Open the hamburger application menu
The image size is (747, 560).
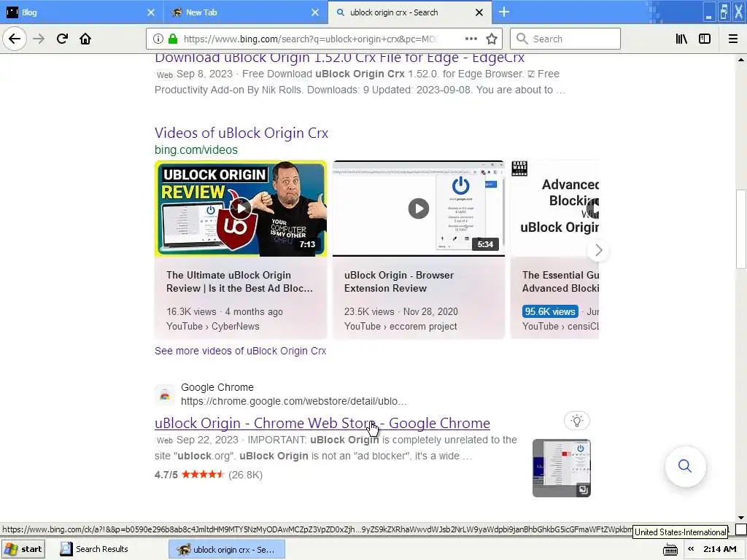[733, 39]
